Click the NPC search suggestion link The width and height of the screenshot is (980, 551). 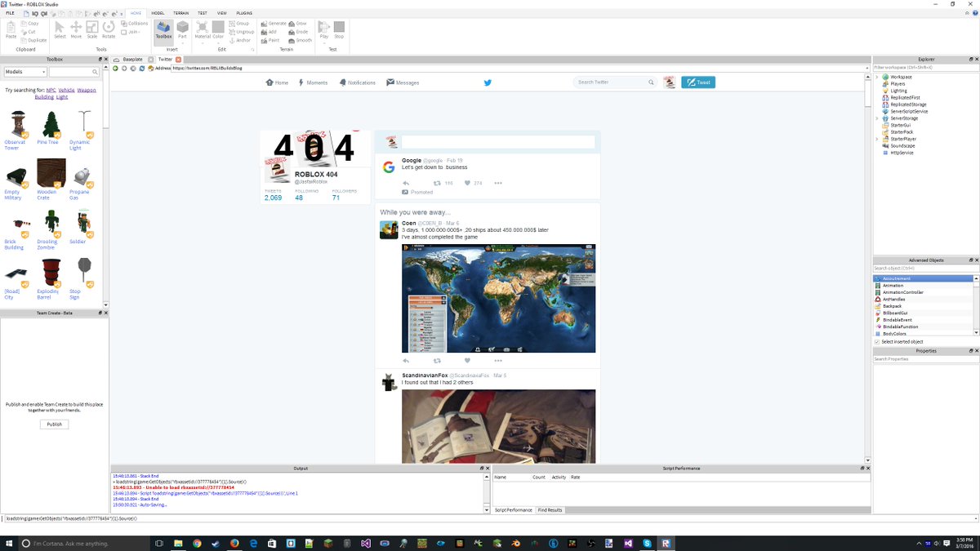[51, 90]
